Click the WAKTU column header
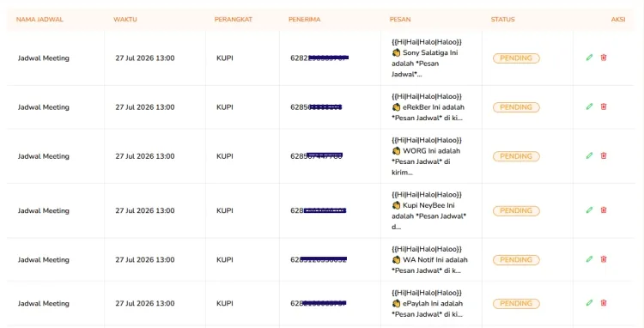This screenshot has height=328, width=644. 125,19
